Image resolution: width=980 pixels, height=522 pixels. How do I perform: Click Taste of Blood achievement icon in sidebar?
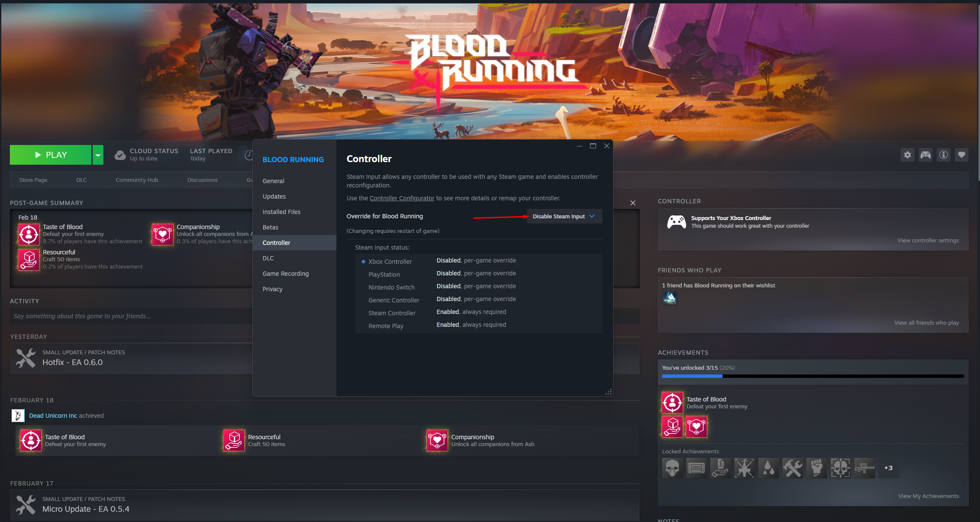coord(672,402)
